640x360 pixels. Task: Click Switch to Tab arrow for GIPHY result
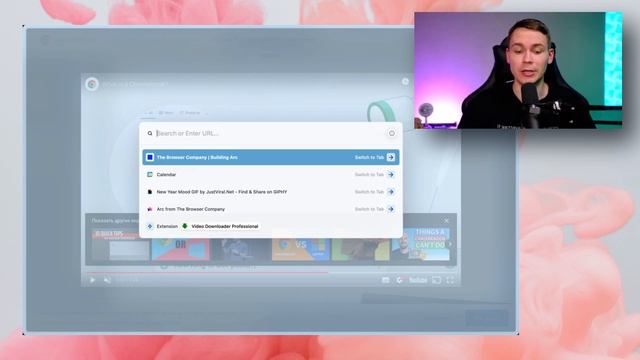point(391,191)
